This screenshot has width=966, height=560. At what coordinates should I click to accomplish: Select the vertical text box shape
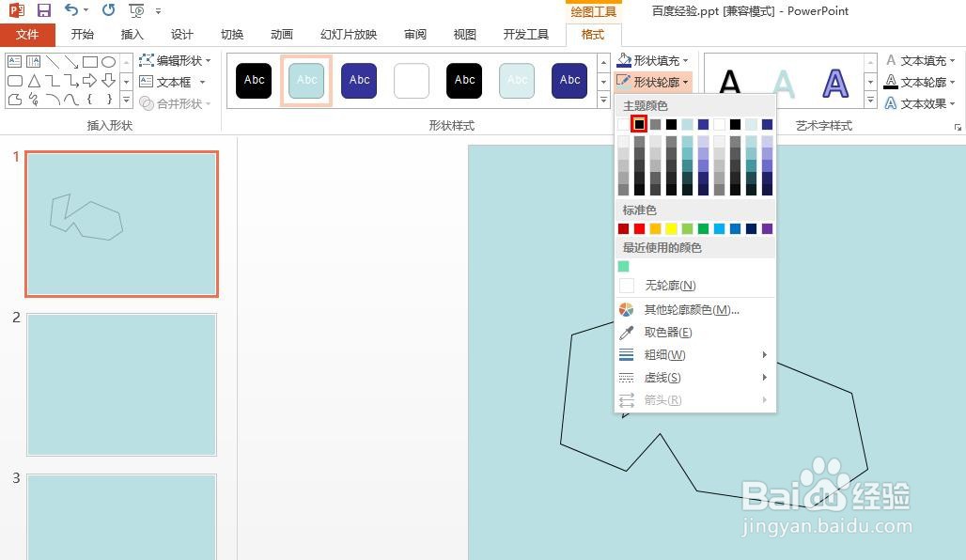tap(33, 62)
